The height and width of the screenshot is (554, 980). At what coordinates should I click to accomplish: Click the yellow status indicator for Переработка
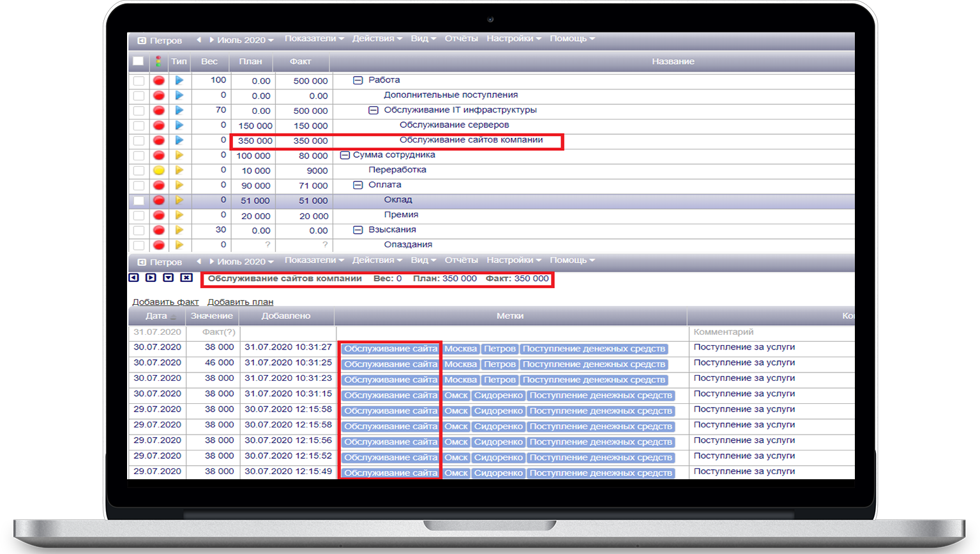point(158,171)
